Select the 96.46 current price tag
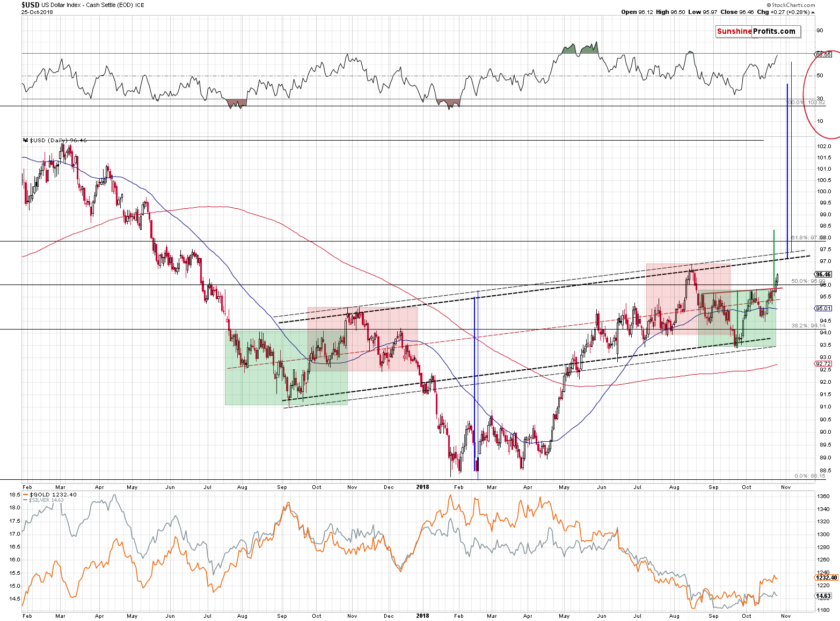This screenshot has height=621, width=840. (x=823, y=274)
